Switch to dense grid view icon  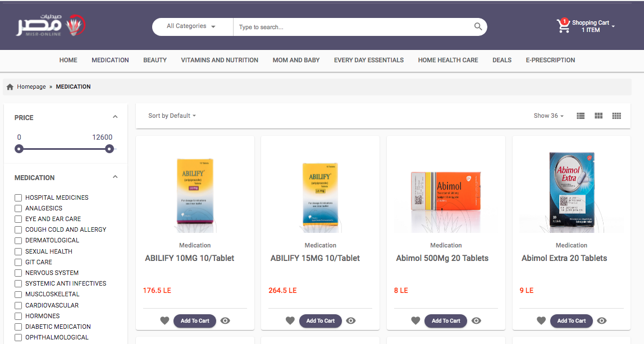(x=616, y=116)
